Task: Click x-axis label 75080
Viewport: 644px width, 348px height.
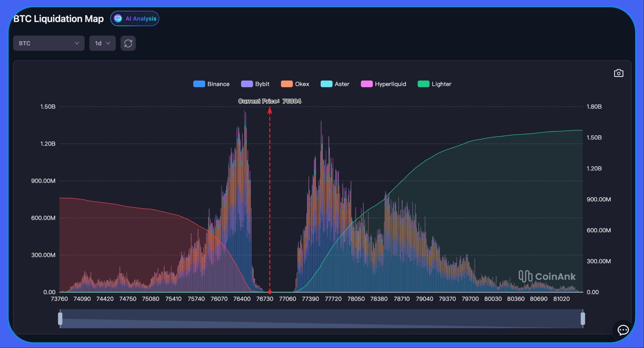Action: click(150, 299)
